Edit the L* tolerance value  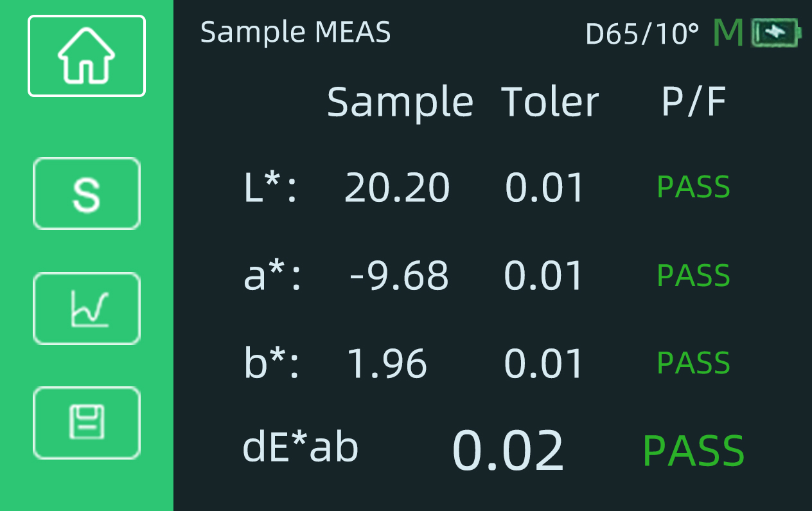point(545,188)
